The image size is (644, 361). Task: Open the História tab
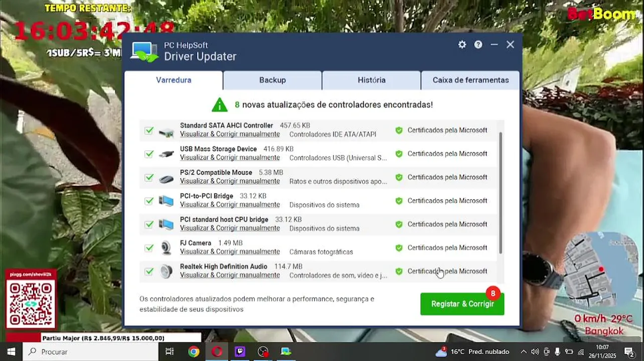click(372, 80)
